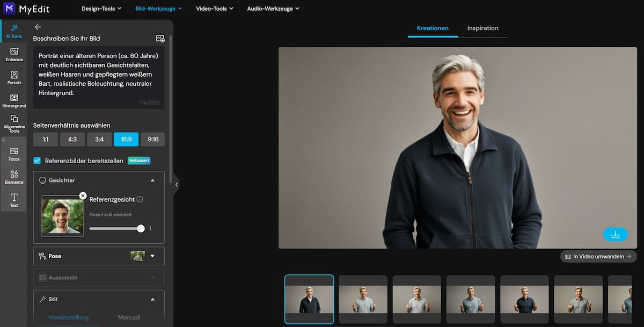The image size is (644, 327).
Task: Select the third creation thumbnail
Action: 417,299
